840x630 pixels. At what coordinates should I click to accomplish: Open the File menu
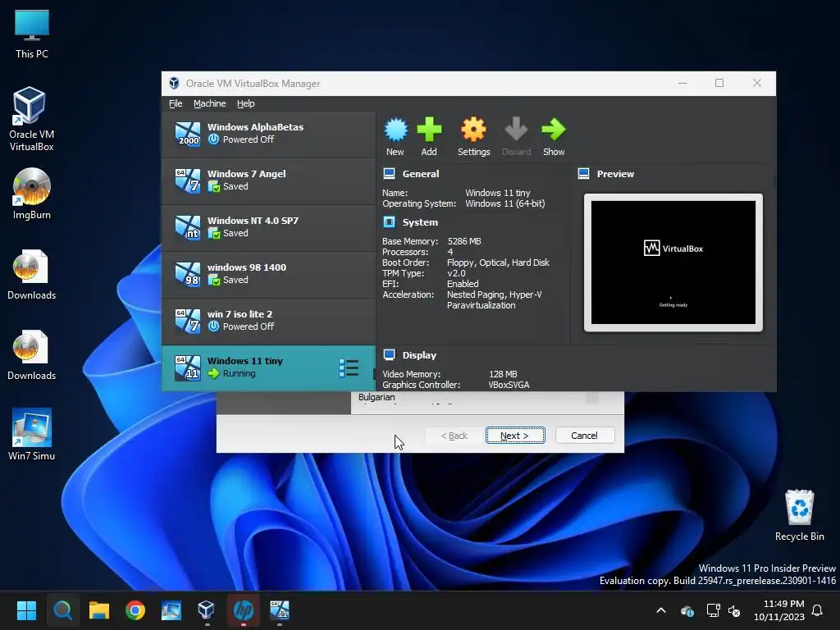(176, 103)
